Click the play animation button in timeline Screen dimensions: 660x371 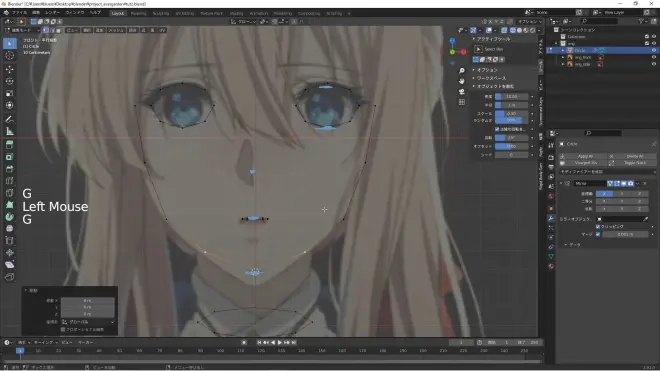(x=280, y=342)
